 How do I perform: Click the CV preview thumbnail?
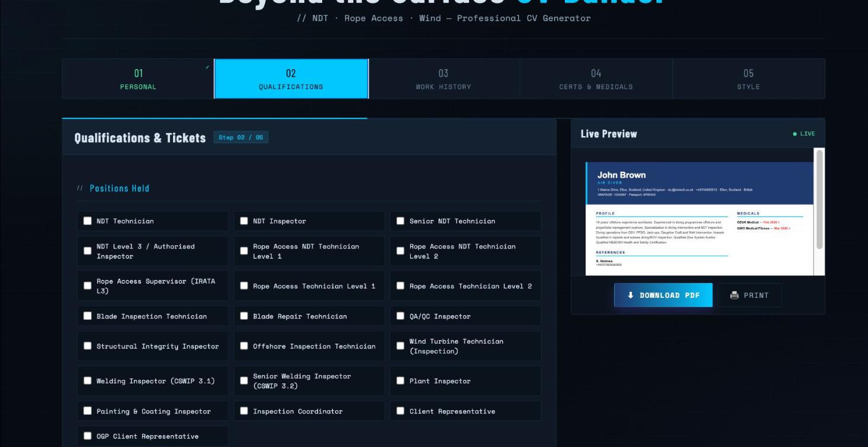700,219
